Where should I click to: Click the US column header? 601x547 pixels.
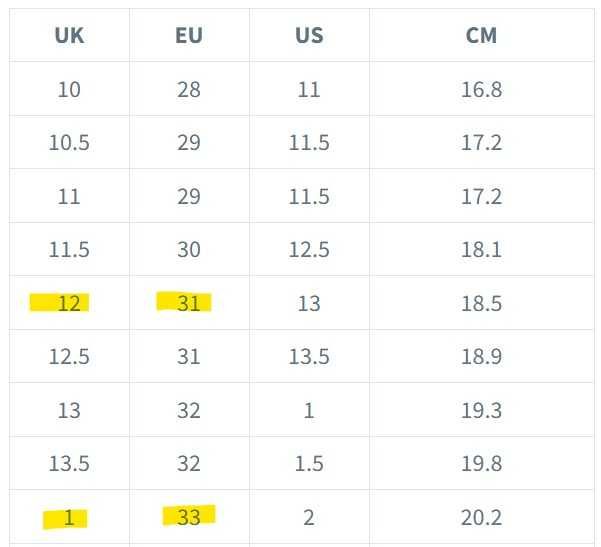pos(309,36)
